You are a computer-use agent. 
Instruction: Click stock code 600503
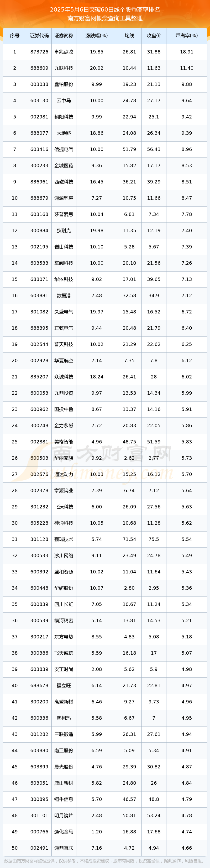[39, 458]
